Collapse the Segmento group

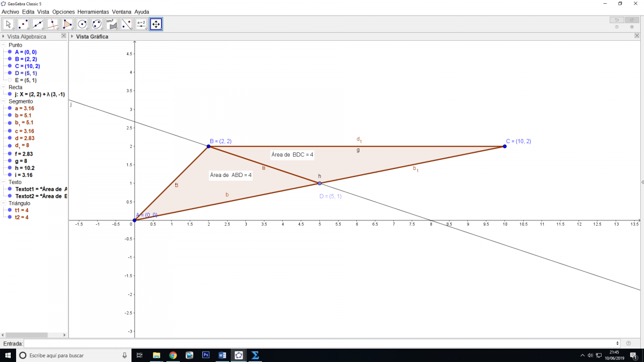pyautogui.click(x=4, y=101)
